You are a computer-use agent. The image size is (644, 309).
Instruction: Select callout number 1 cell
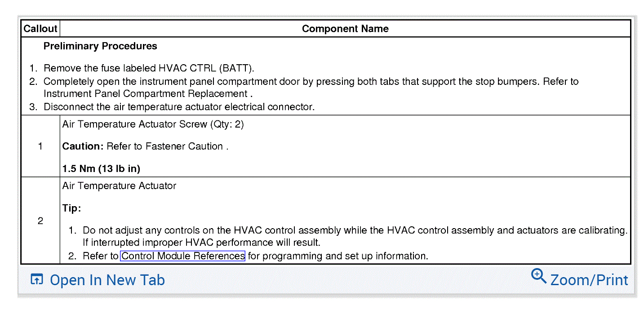(x=40, y=146)
